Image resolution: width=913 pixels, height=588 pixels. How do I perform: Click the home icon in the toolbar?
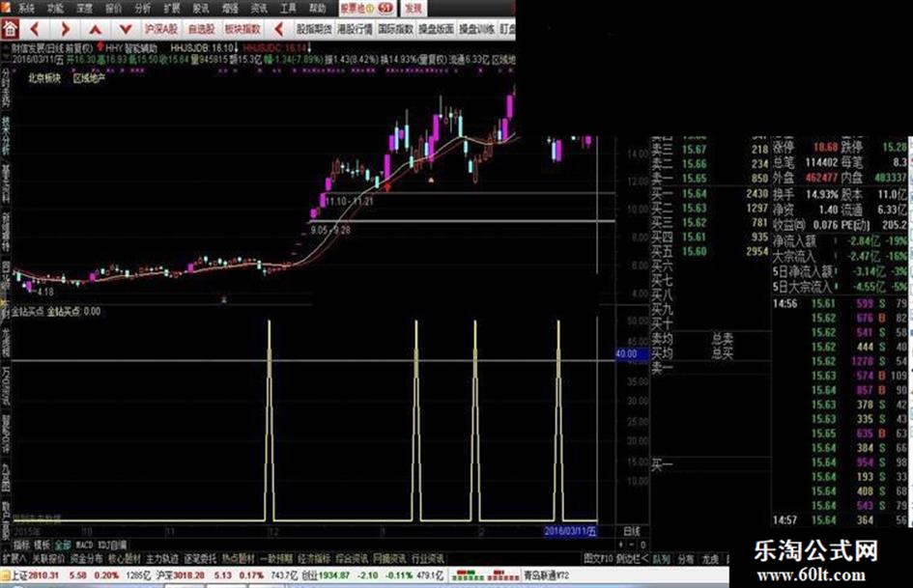10,29
